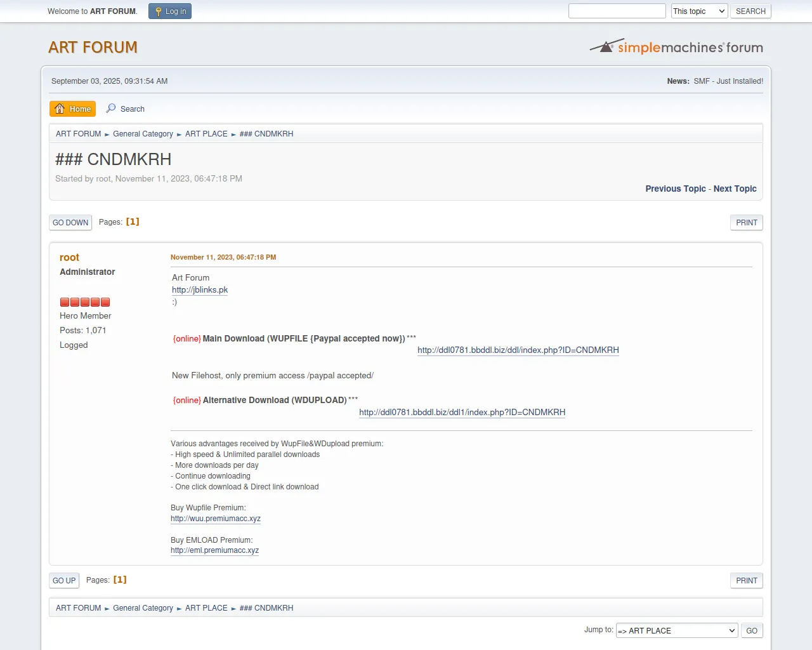Focus the search text field in header
The image size is (812, 650).
617,11
